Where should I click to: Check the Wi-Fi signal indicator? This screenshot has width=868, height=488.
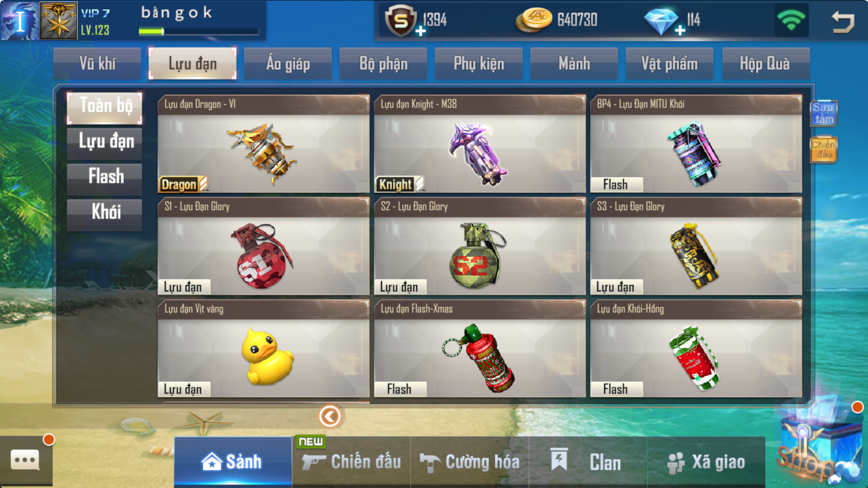[791, 20]
